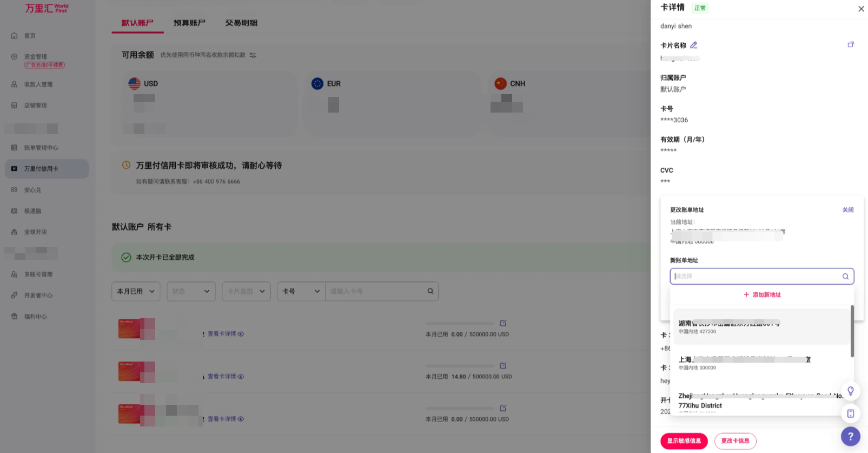The width and height of the screenshot is (868, 453).
Task: Click the 多账号管理 sidebar icon
Action: (14, 274)
